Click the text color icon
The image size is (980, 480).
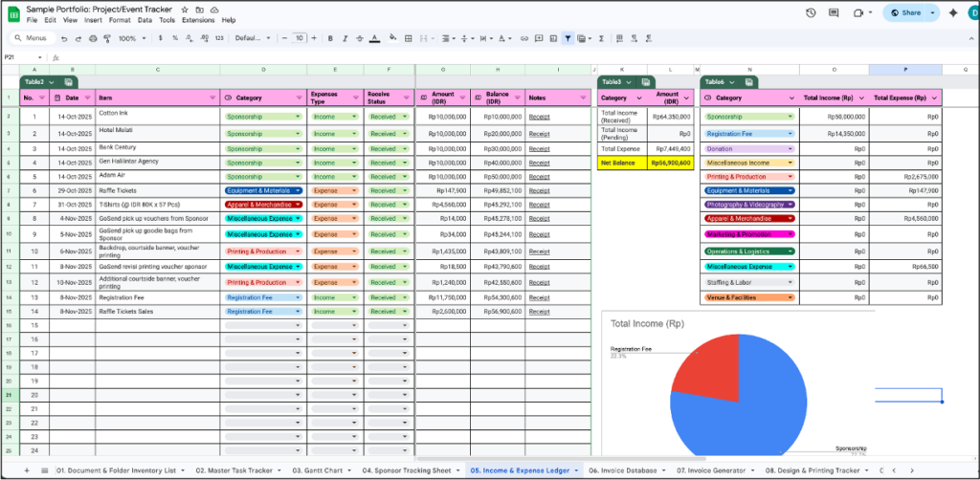373,38
